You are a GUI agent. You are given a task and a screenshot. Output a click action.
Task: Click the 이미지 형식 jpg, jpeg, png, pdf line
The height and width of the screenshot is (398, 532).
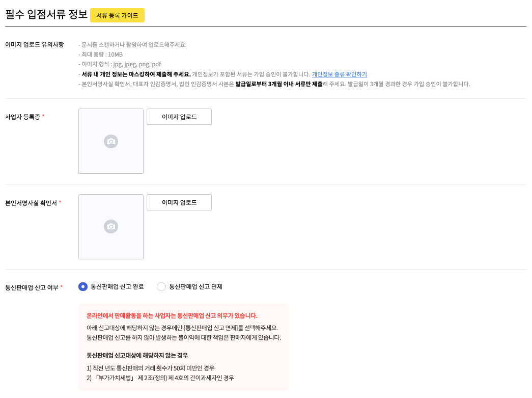tap(121, 64)
